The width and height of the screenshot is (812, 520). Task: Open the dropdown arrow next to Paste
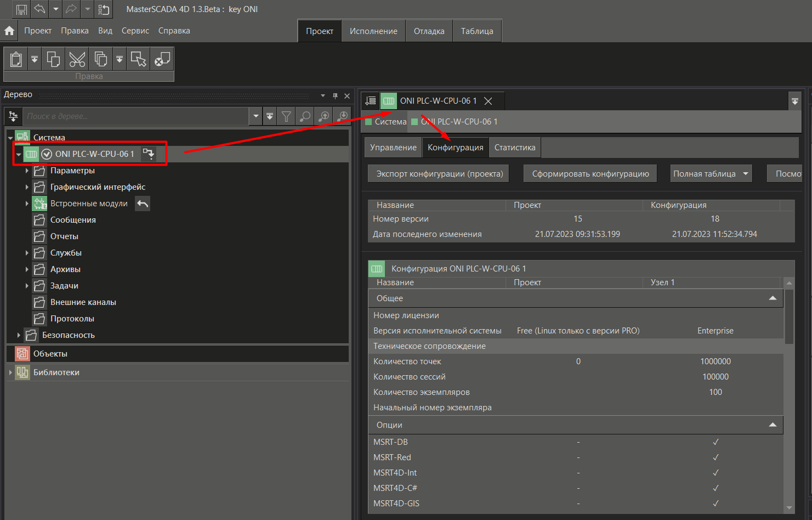[35, 59]
